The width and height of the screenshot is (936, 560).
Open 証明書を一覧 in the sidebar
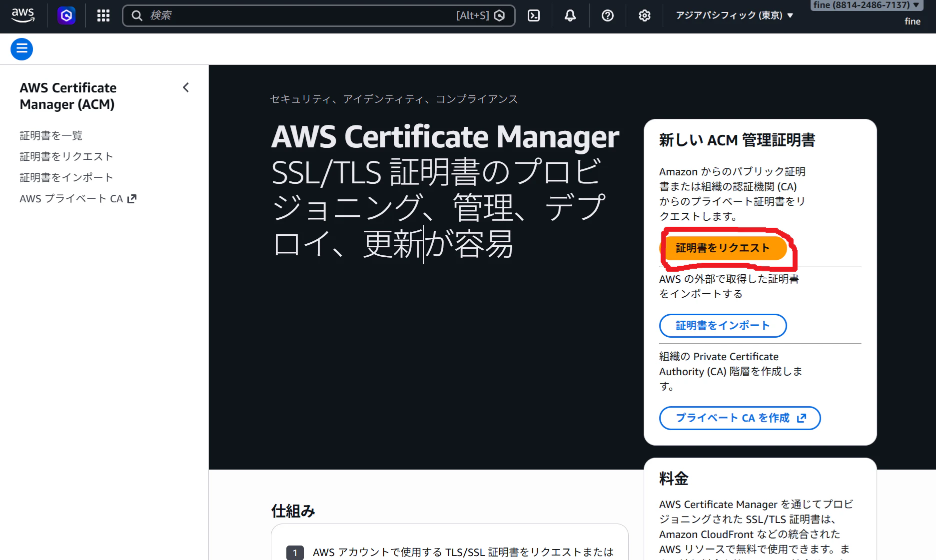[51, 135]
